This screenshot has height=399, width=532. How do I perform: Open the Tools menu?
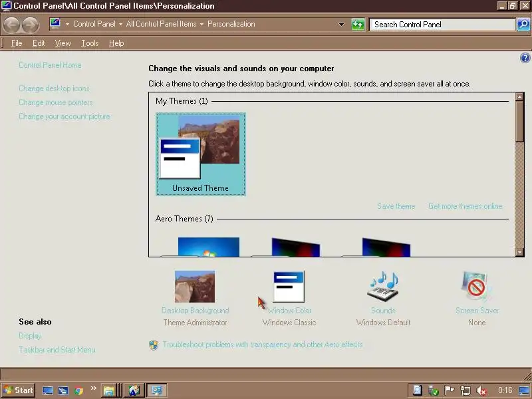tap(90, 43)
